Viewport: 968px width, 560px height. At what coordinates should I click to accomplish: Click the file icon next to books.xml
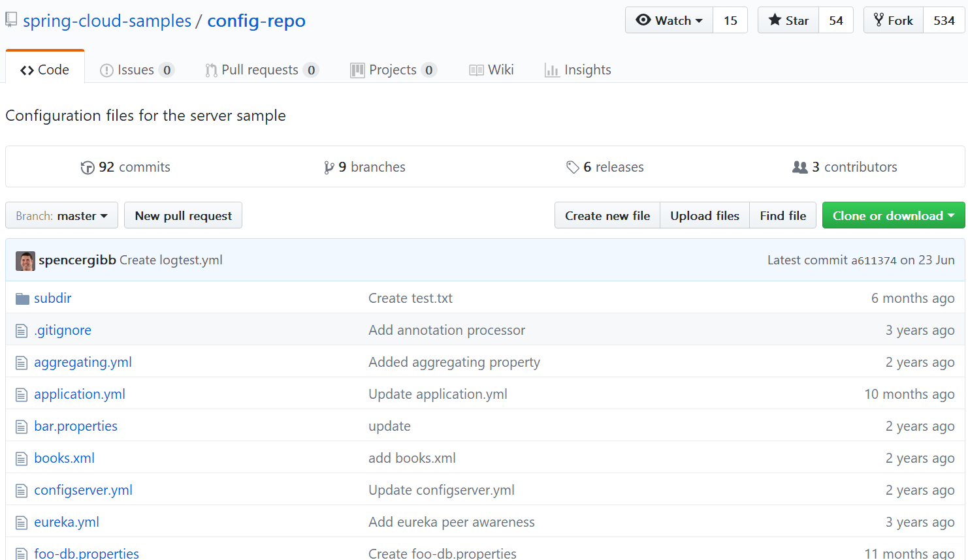pyautogui.click(x=22, y=459)
